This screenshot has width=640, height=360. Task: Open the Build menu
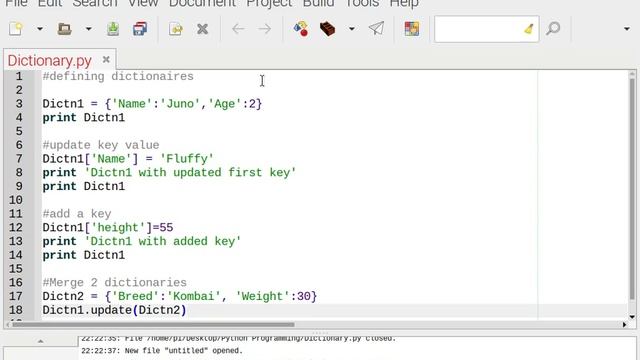tap(318, 3)
